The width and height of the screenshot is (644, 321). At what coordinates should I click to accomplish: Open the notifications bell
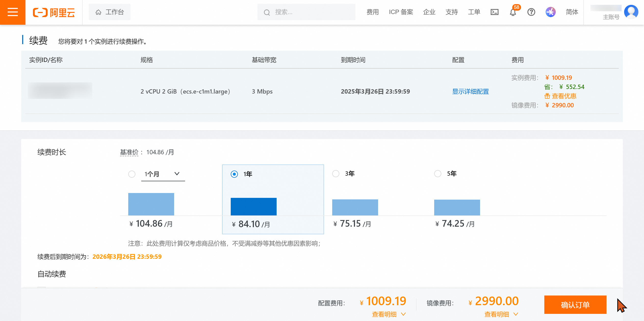pyautogui.click(x=513, y=12)
